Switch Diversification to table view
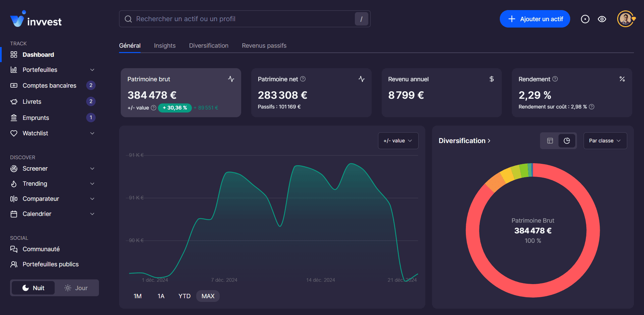 click(x=549, y=141)
